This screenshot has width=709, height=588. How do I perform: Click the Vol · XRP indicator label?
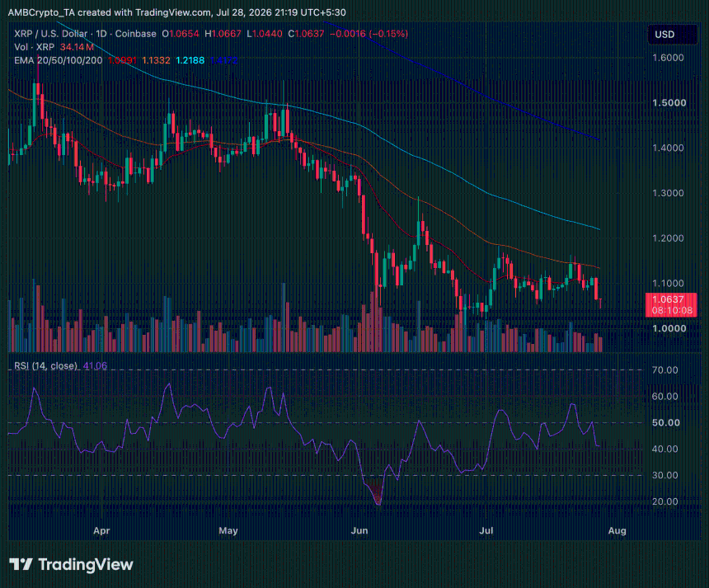tap(35, 47)
